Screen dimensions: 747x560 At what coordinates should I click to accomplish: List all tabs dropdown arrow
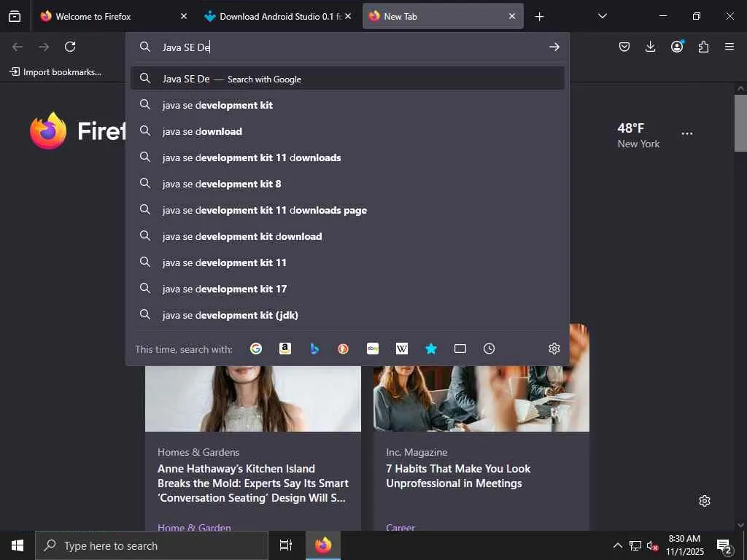click(x=602, y=16)
